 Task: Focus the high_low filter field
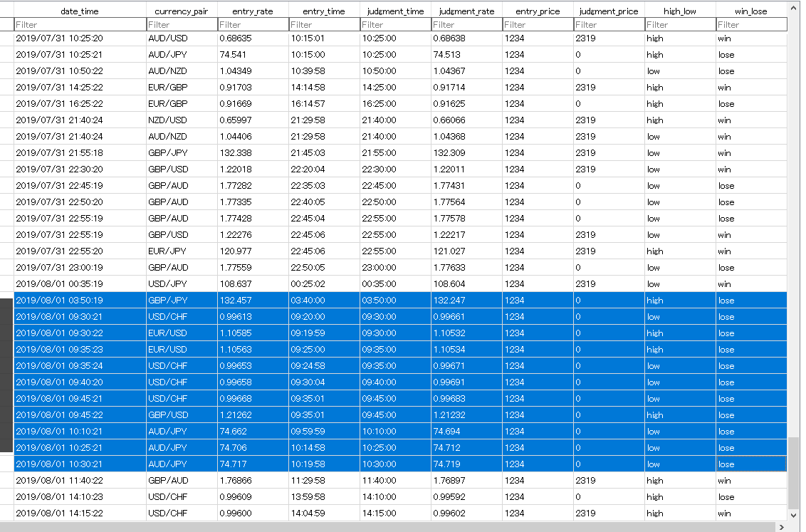(x=680, y=25)
